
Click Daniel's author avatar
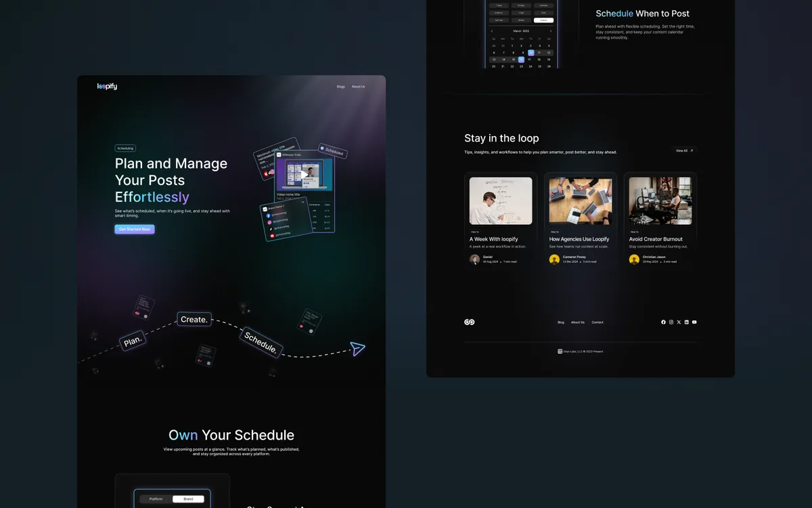click(x=475, y=259)
